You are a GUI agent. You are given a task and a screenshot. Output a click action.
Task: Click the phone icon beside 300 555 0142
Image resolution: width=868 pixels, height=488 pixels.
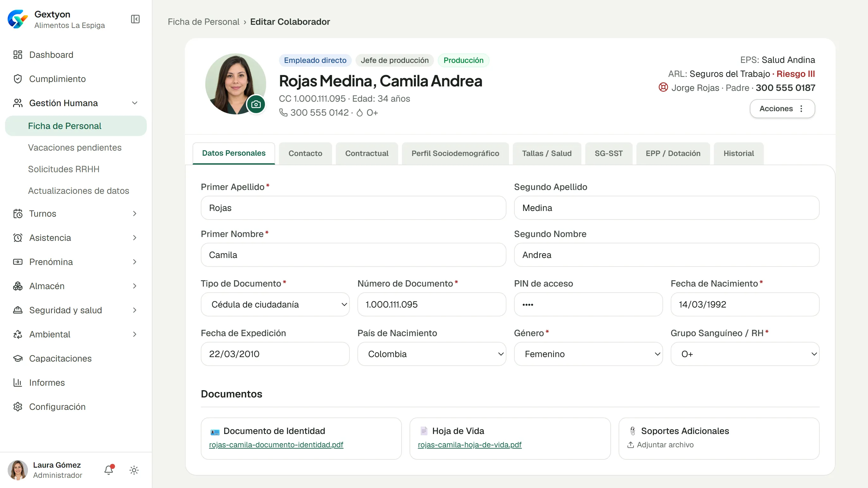283,112
